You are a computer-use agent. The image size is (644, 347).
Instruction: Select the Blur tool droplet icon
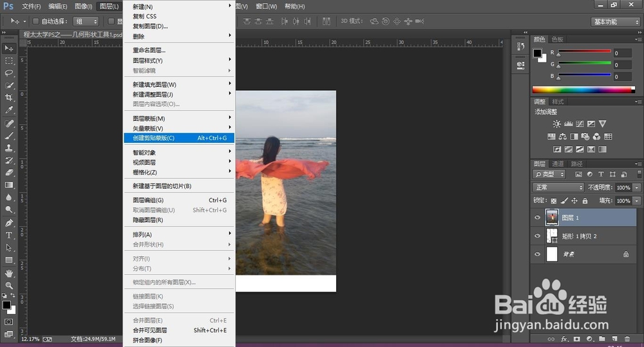point(8,197)
